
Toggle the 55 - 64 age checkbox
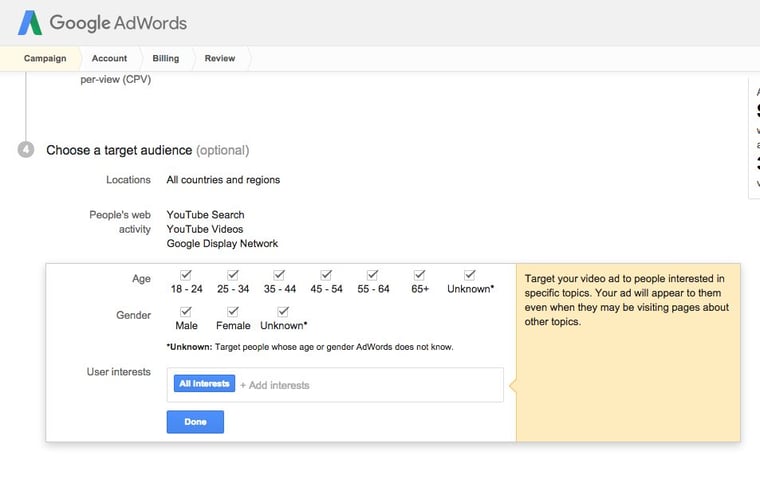click(373, 275)
